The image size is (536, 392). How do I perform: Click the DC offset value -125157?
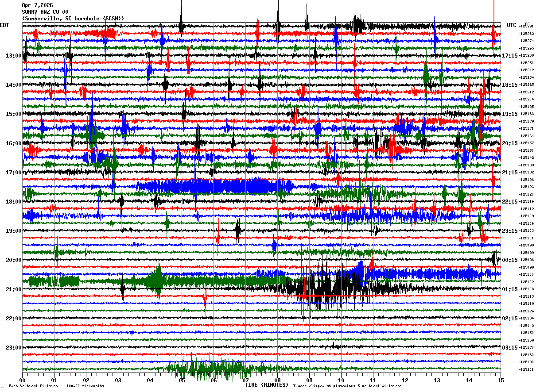coord(526,143)
